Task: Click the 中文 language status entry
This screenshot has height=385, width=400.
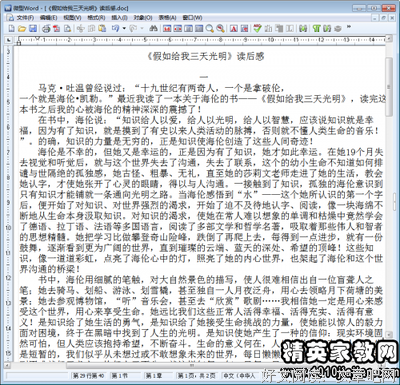Action: tap(239, 376)
